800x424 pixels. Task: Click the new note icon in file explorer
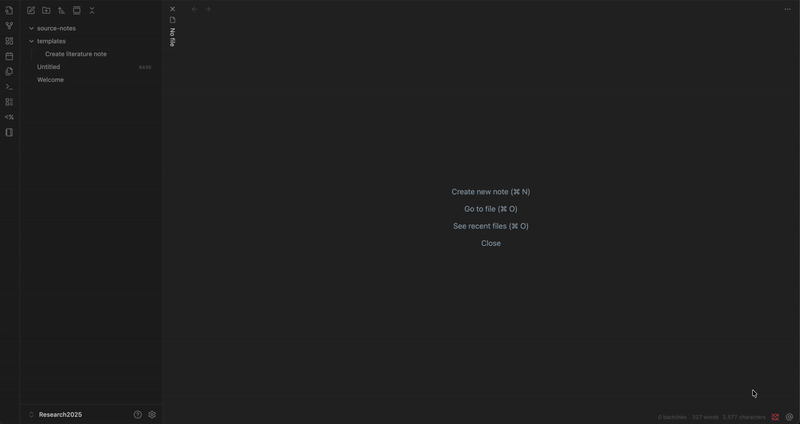(31, 10)
